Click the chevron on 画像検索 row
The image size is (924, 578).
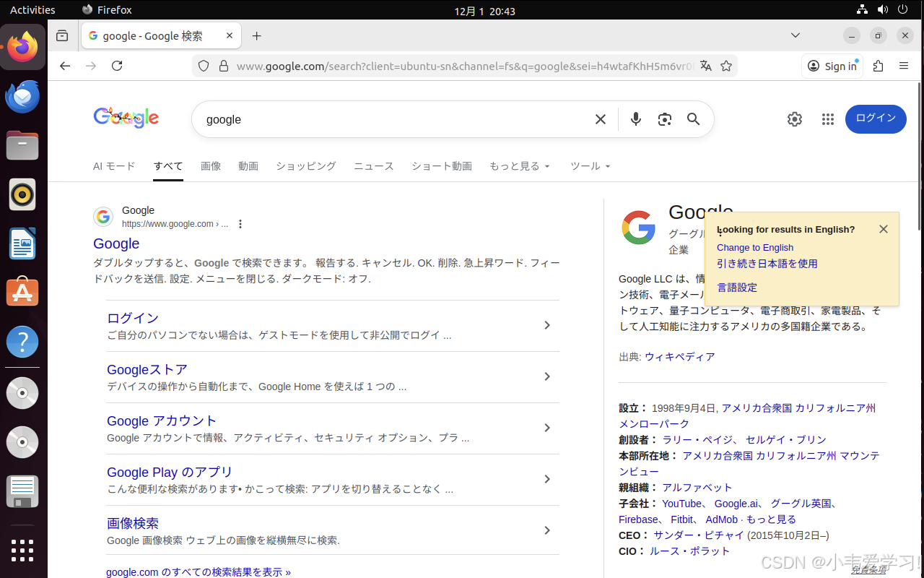click(x=547, y=530)
